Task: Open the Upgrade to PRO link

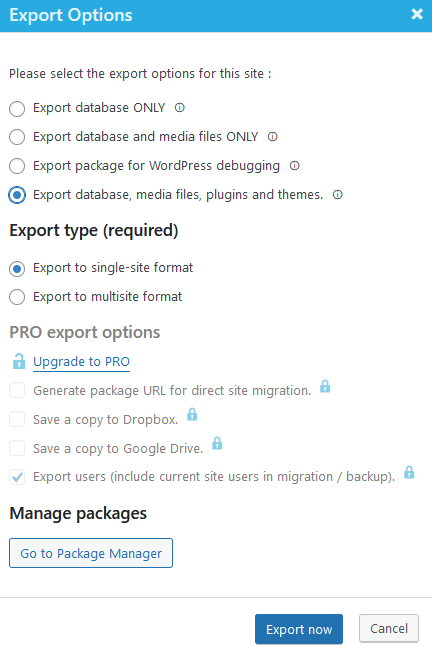Action: pos(81,362)
